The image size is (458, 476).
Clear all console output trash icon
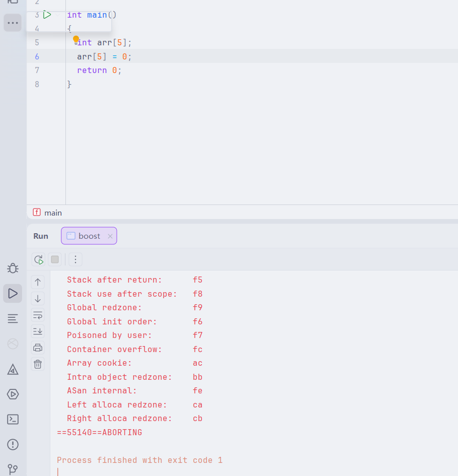click(x=38, y=364)
